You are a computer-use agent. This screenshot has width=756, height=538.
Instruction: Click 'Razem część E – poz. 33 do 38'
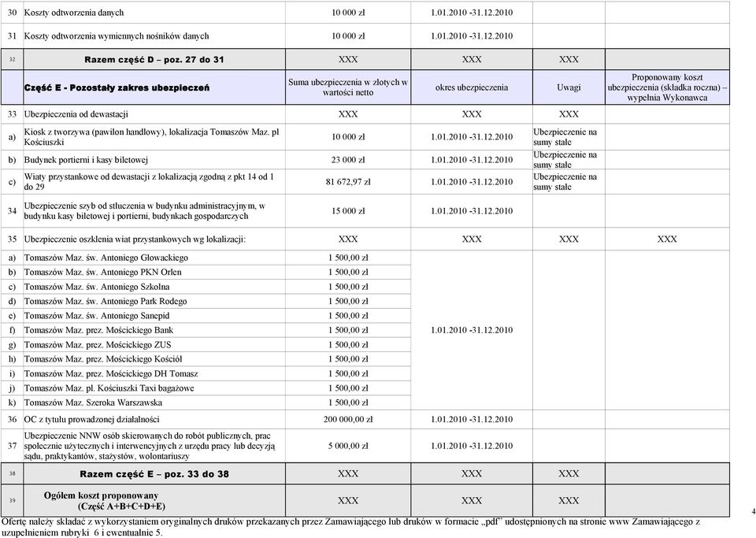click(x=154, y=474)
